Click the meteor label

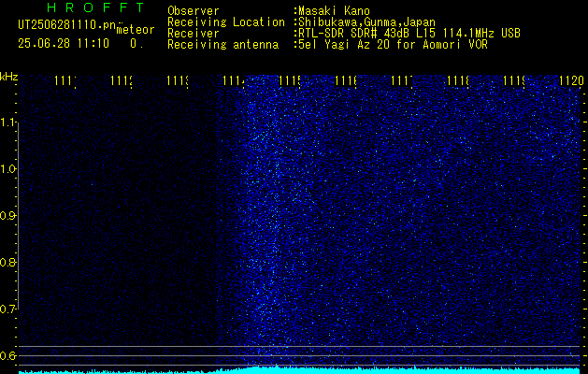coord(136,30)
